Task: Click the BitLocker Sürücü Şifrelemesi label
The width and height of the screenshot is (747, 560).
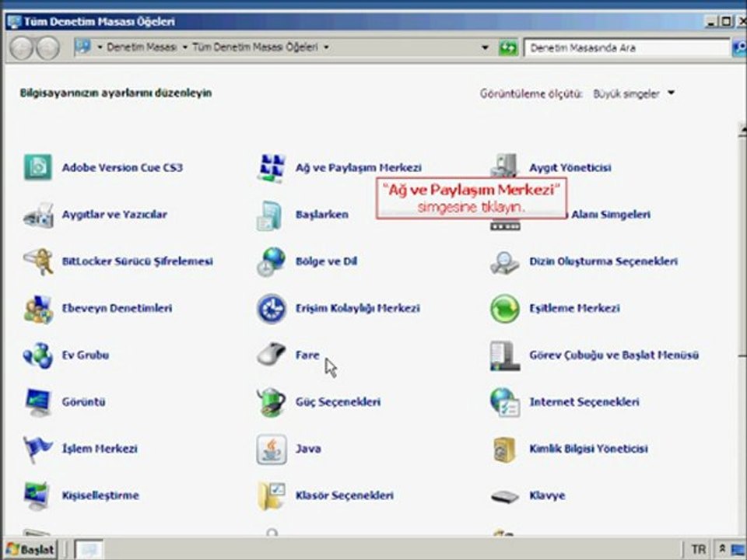Action: coord(137,261)
